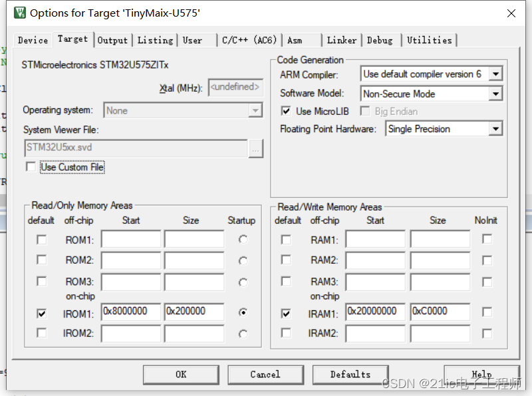Screen dimensions: 532x396
Task: Check the RAM1 default checkbox
Action: click(286, 240)
